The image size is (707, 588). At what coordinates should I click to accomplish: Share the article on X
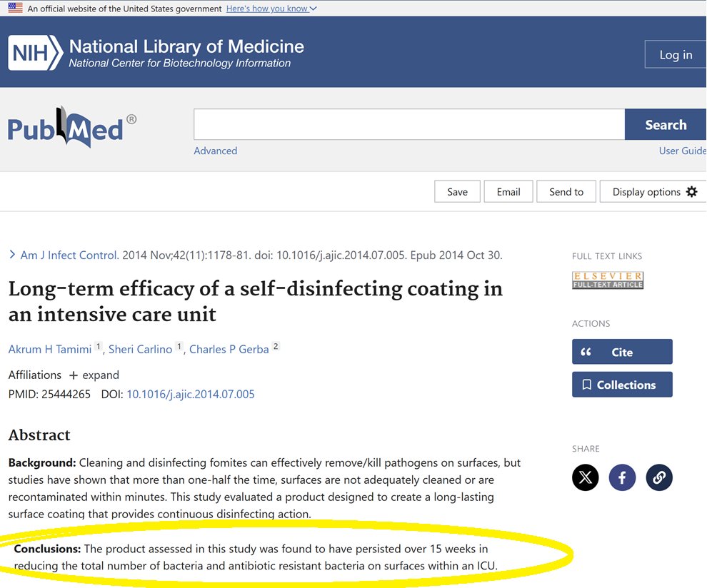(586, 477)
